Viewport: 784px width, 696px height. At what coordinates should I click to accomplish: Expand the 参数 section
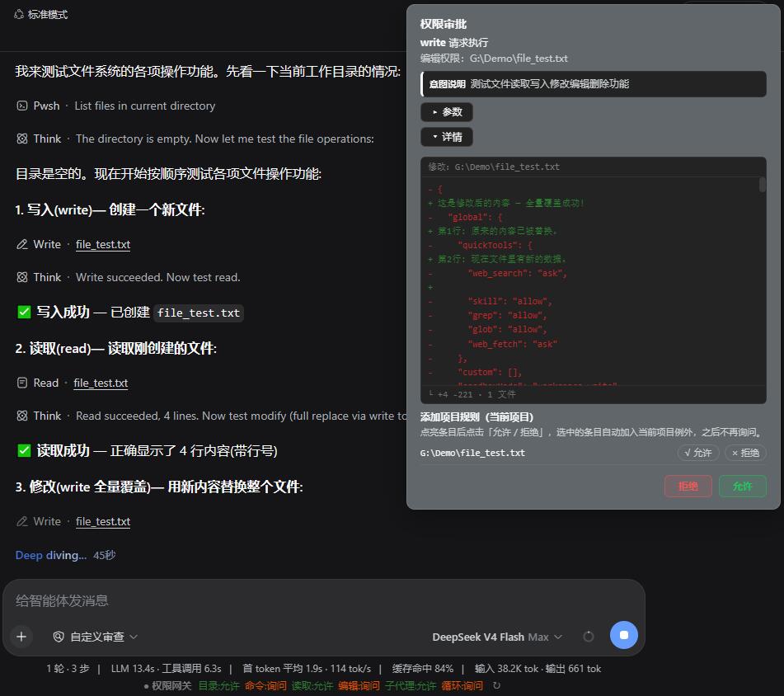click(x=447, y=112)
